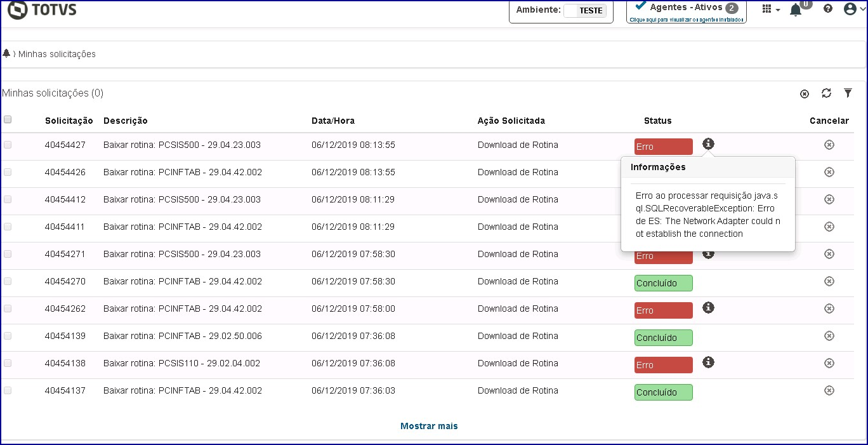
Task: Open the apps grid menu icon
Action: click(766, 9)
